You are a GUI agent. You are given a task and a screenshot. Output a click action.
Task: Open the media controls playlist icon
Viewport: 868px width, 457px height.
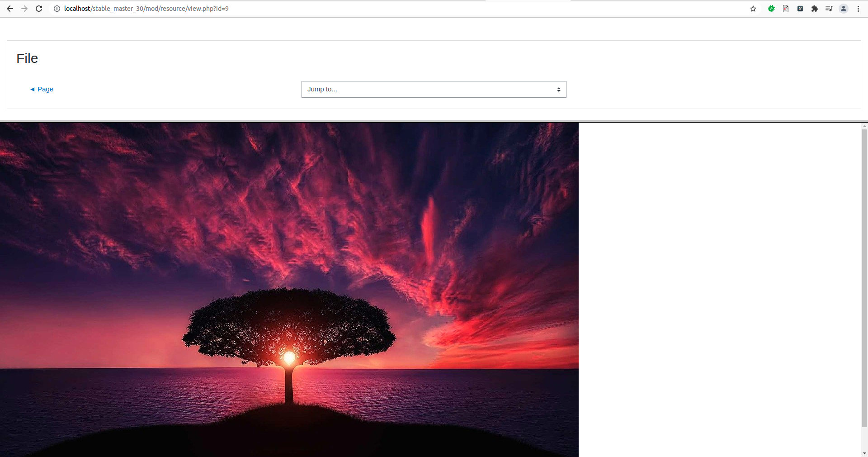coord(829,9)
